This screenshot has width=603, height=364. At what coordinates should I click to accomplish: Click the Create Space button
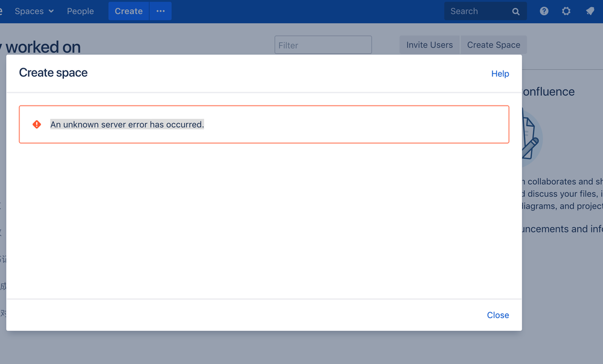494,45
